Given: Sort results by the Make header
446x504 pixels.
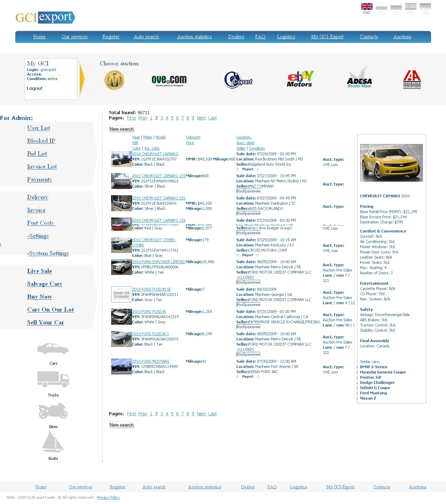Looking at the screenshot, I should pos(148,137).
